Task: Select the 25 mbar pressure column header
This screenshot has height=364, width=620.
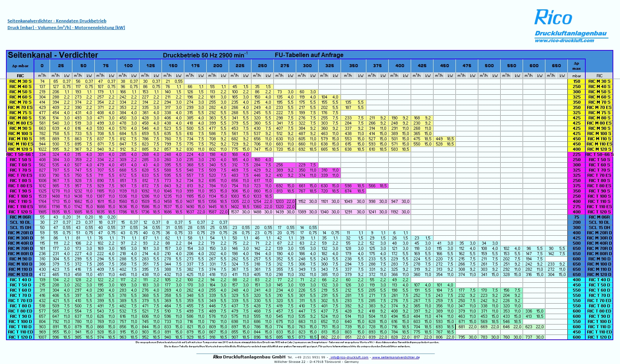Action: 61,66
